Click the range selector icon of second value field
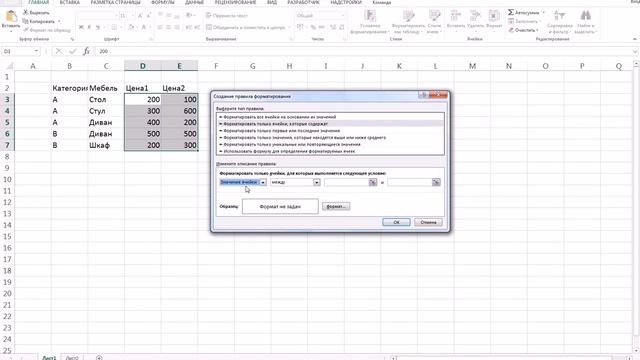Image resolution: width=640 pixels, height=360 pixels. 436,182
